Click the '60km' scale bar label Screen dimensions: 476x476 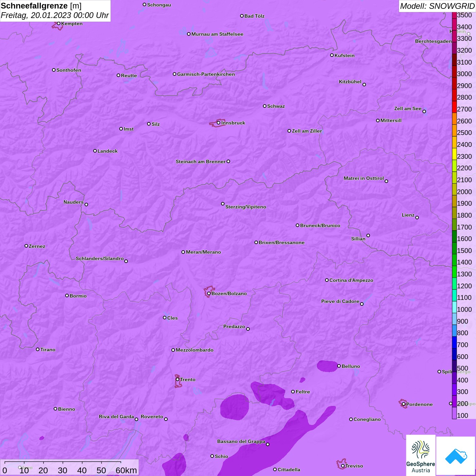126,470
